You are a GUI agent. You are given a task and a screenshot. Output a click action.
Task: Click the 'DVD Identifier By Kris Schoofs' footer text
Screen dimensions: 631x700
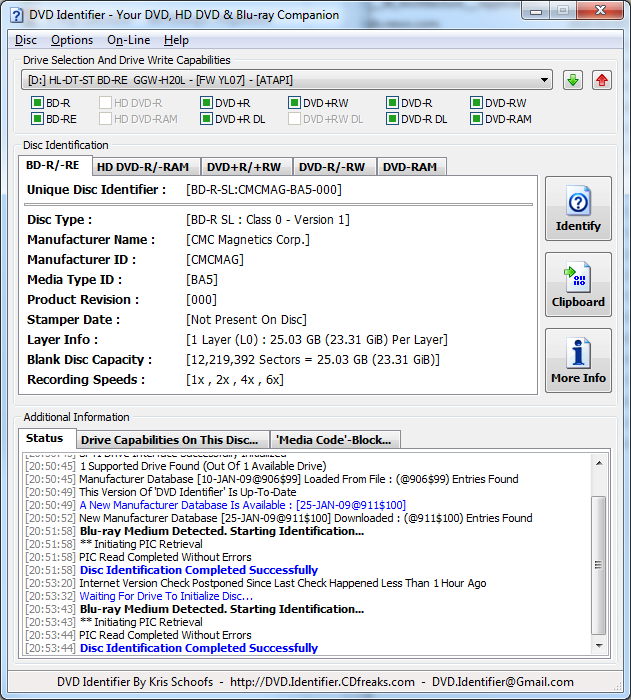coord(135,682)
